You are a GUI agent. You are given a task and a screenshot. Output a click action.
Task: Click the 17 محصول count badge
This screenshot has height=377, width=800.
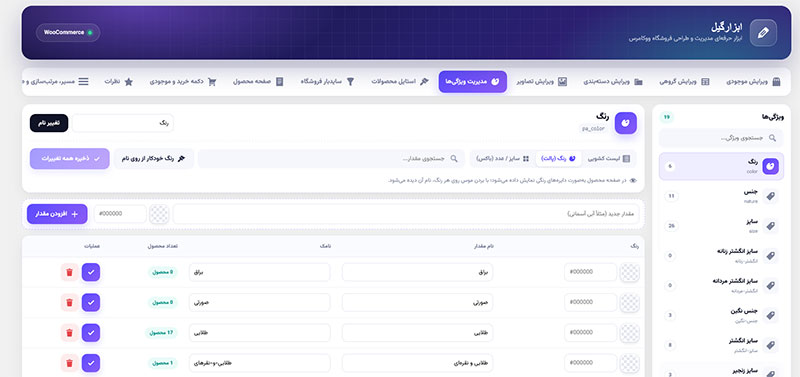pos(161,333)
